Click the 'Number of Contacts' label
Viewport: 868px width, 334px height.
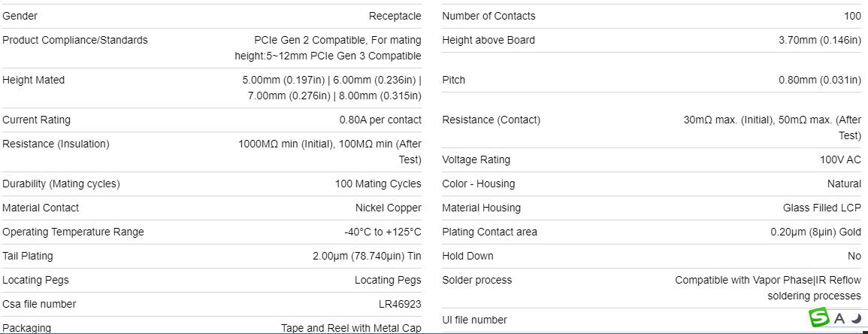pos(488,16)
